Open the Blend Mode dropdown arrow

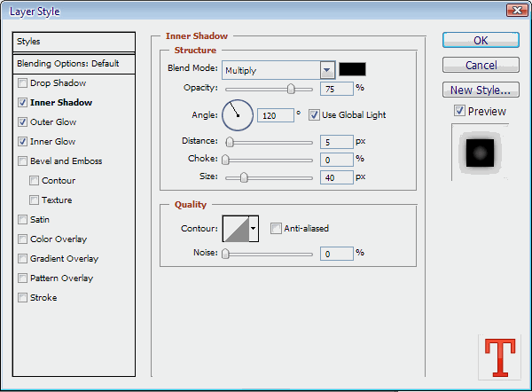click(x=327, y=70)
